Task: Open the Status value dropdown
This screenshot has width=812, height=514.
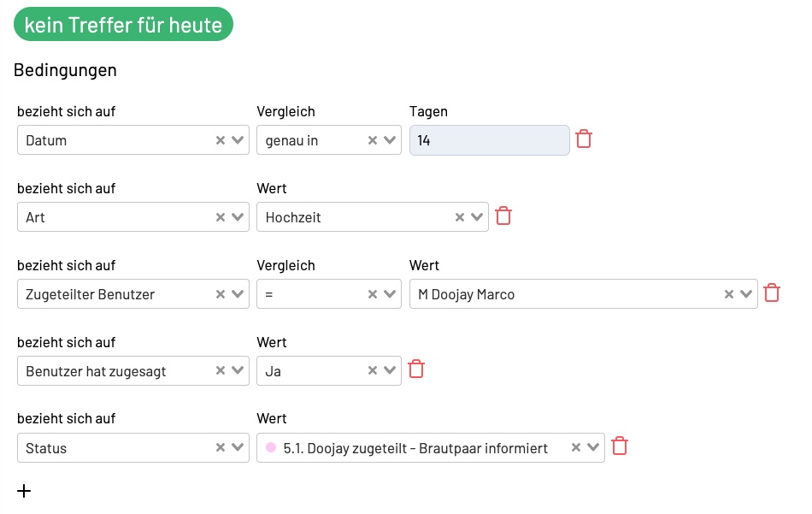Action: click(593, 447)
